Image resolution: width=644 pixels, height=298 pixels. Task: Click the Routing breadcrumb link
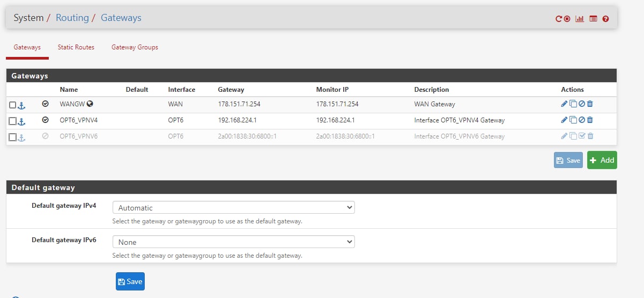coord(72,18)
